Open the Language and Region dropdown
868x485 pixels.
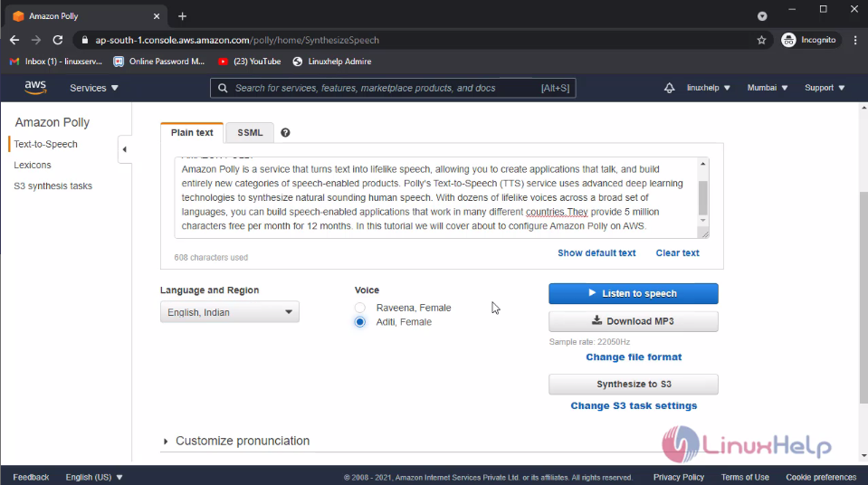230,311
